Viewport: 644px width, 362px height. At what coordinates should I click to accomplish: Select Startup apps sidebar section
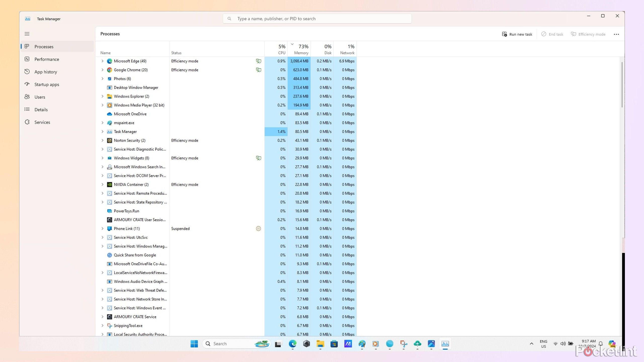(47, 84)
